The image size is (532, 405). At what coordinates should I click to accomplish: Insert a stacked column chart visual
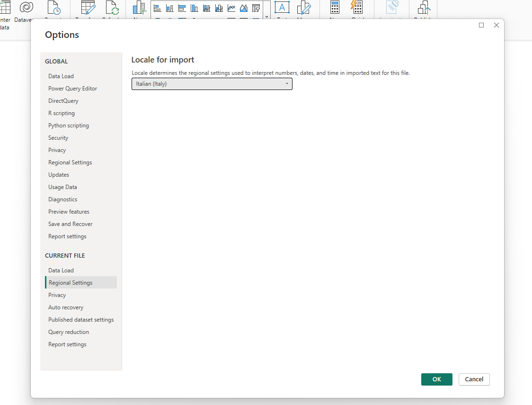point(169,8)
